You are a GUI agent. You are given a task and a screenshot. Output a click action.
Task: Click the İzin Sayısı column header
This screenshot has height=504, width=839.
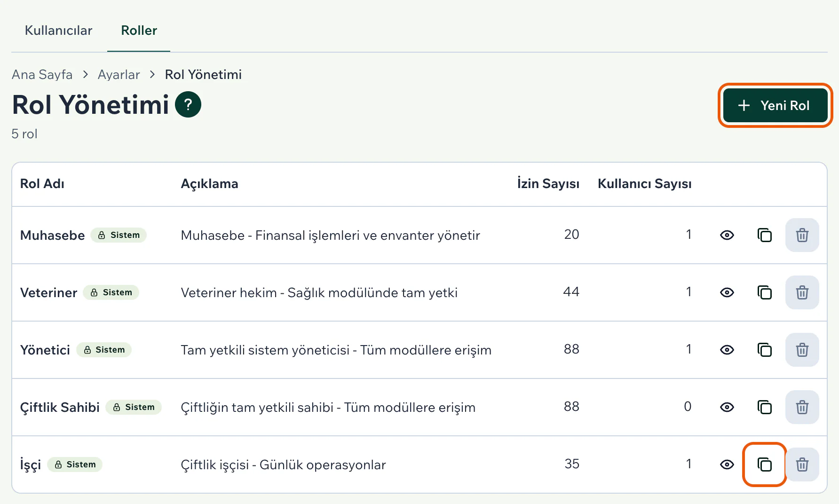[x=548, y=184]
